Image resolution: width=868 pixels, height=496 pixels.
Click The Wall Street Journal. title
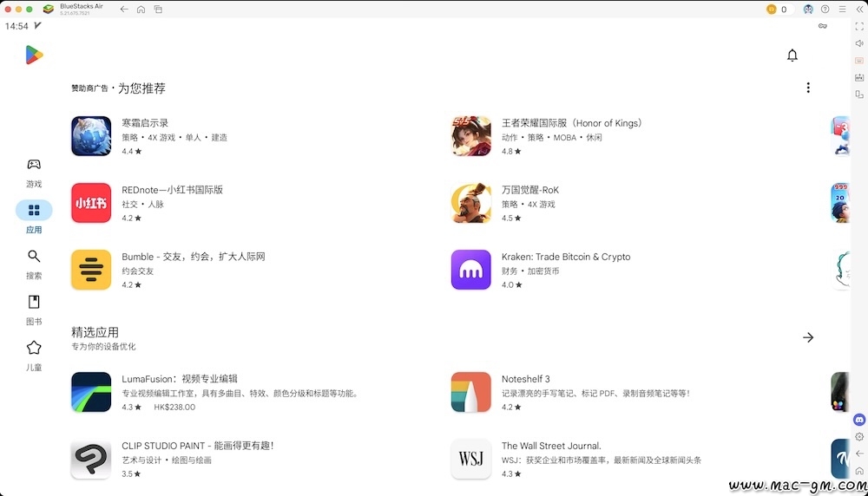coord(551,446)
